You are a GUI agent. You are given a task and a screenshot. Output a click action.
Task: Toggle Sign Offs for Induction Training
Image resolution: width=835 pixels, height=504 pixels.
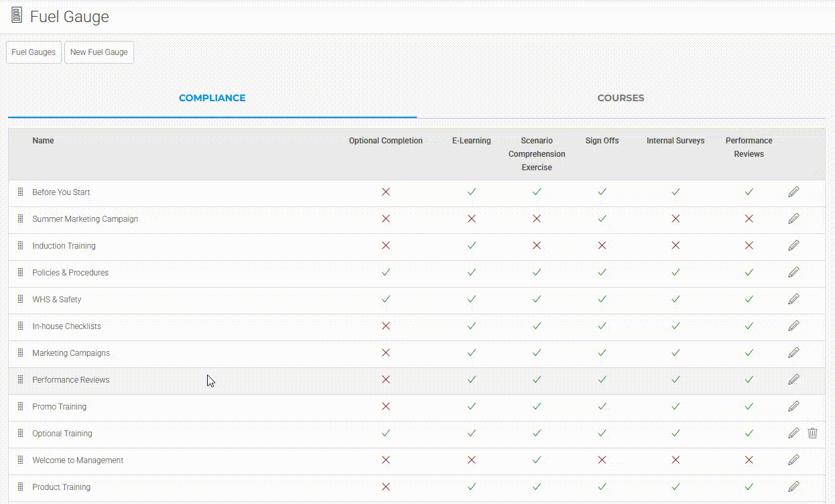coord(602,246)
